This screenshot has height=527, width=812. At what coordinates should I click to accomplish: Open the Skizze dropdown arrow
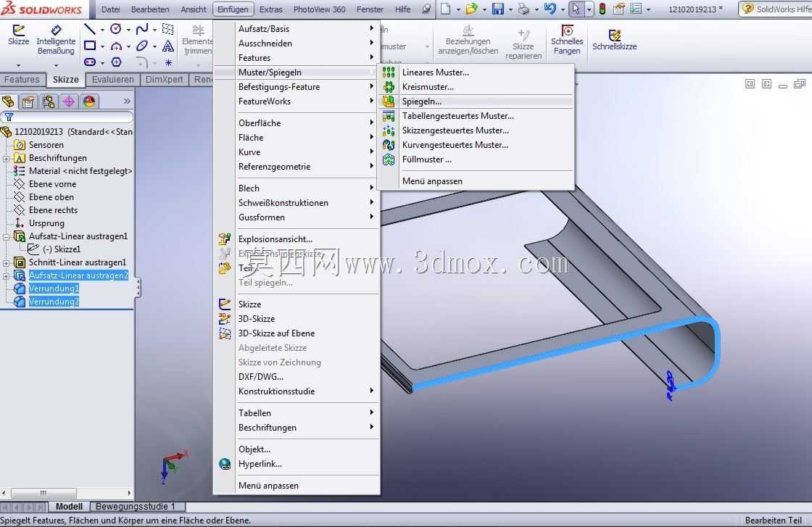point(19,65)
